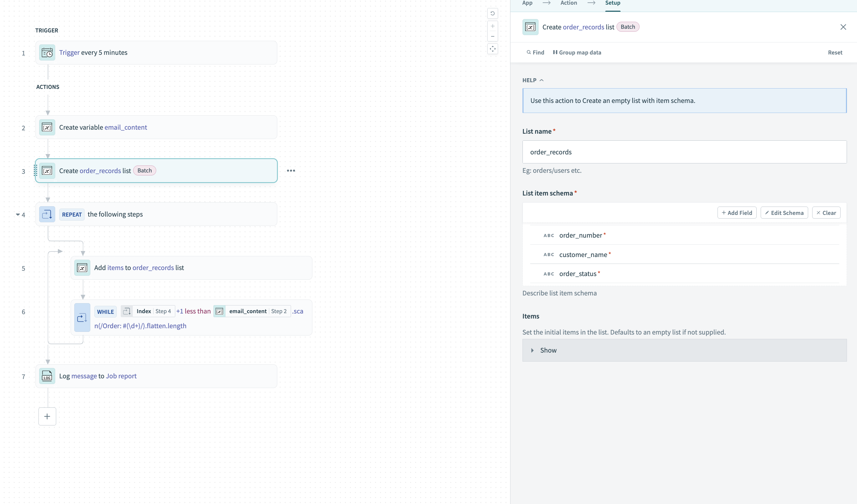The width and height of the screenshot is (857, 504).
Task: Click the REPEAT loop icon on step 4
Action: pyautogui.click(x=47, y=214)
